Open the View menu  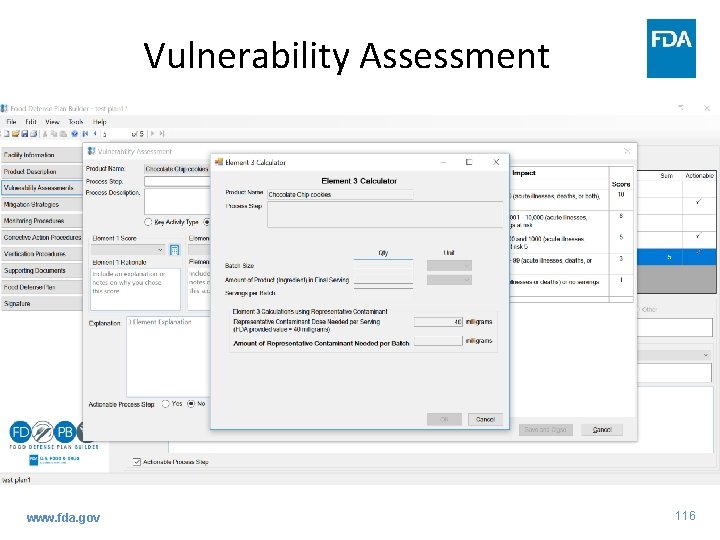click(x=52, y=122)
